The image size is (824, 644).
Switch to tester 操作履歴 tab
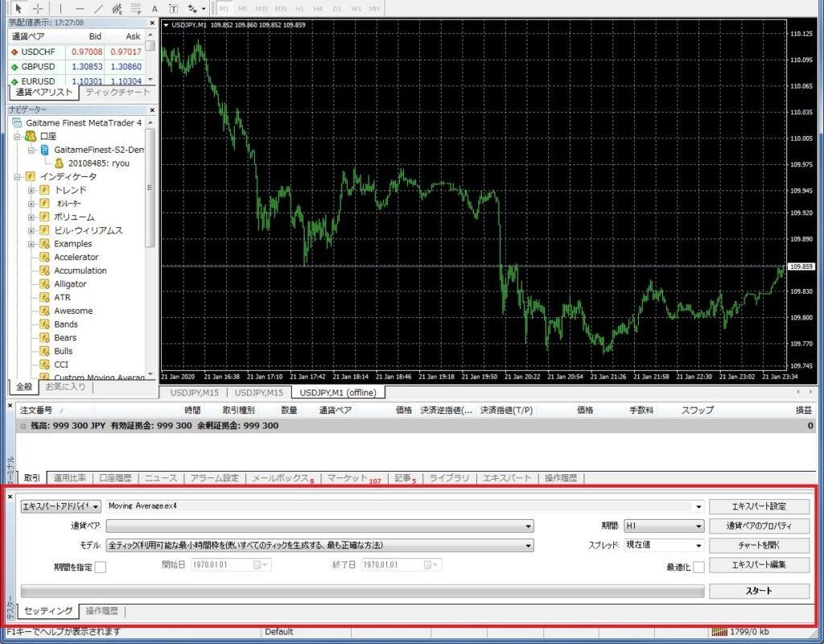pyautogui.click(x=102, y=611)
